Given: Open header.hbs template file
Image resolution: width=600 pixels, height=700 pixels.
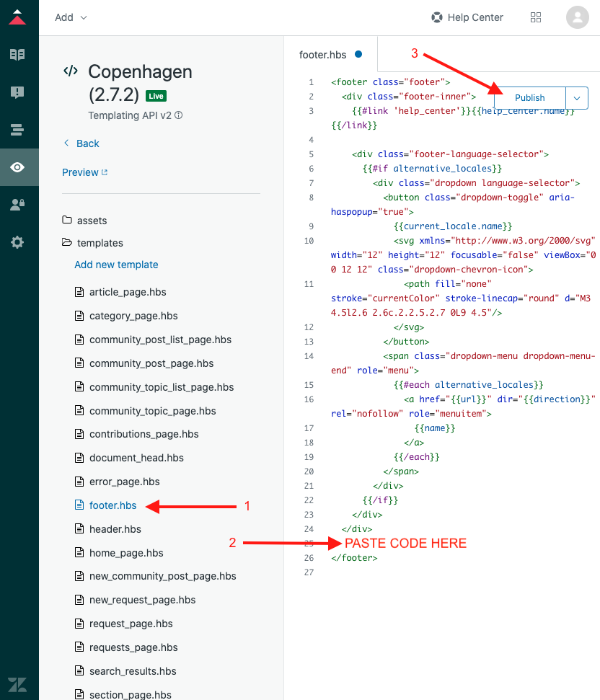Looking at the screenshot, I should tap(115, 529).
